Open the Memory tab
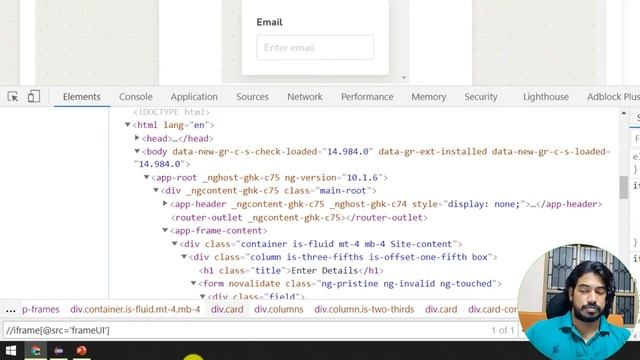The width and height of the screenshot is (640, 360). click(x=429, y=97)
